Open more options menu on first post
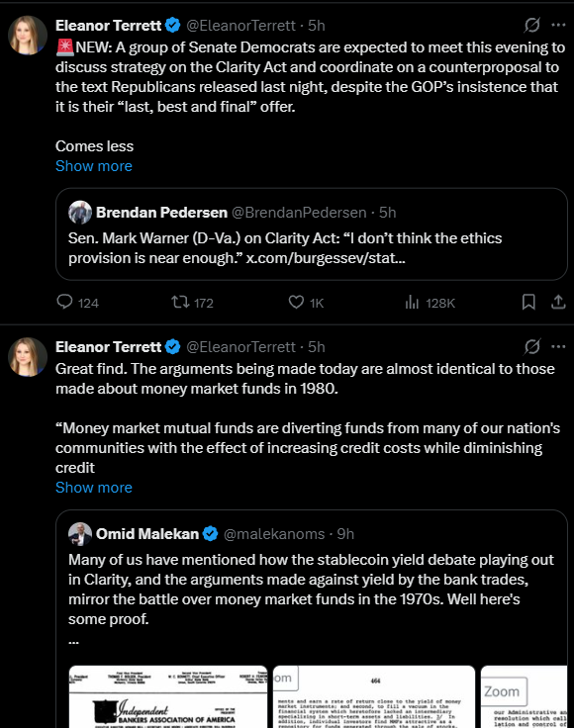 pyautogui.click(x=558, y=25)
